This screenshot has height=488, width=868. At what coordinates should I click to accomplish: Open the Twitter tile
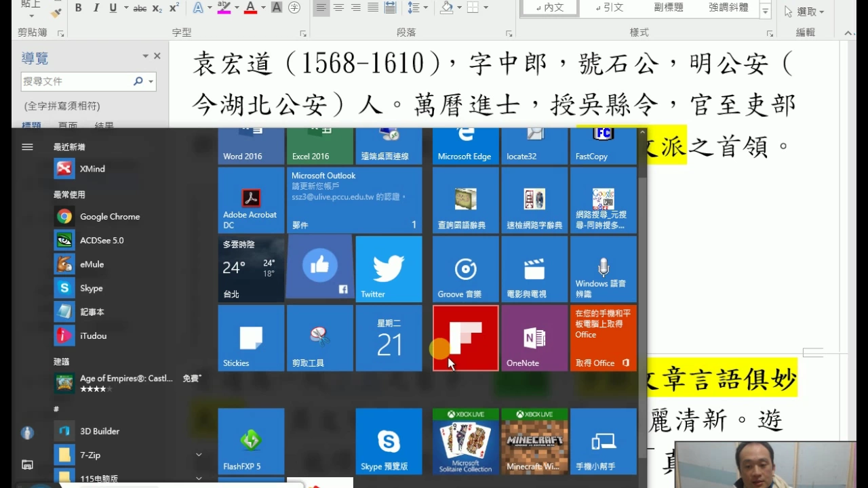[389, 269]
